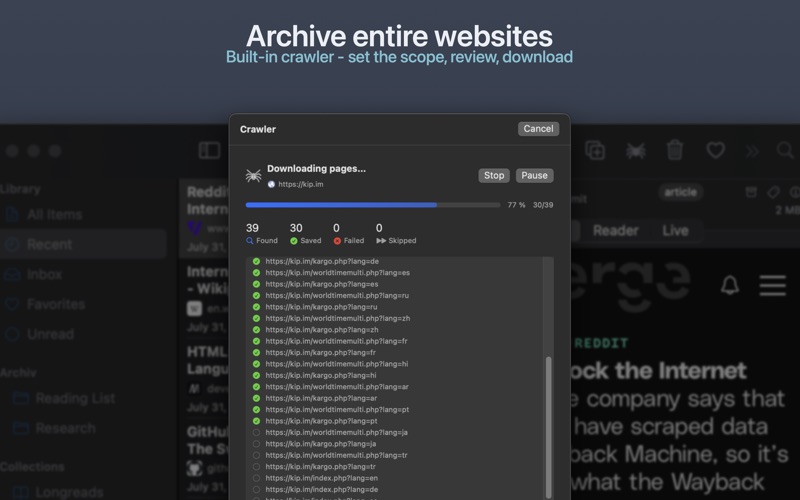Select row kargo.php?lang=de
800x500 pixels.
click(394, 261)
